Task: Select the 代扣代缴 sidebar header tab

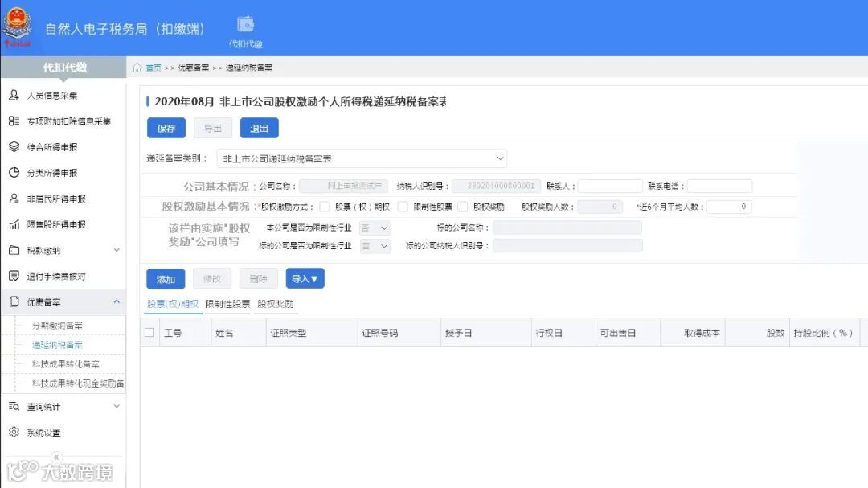Action: (x=63, y=68)
